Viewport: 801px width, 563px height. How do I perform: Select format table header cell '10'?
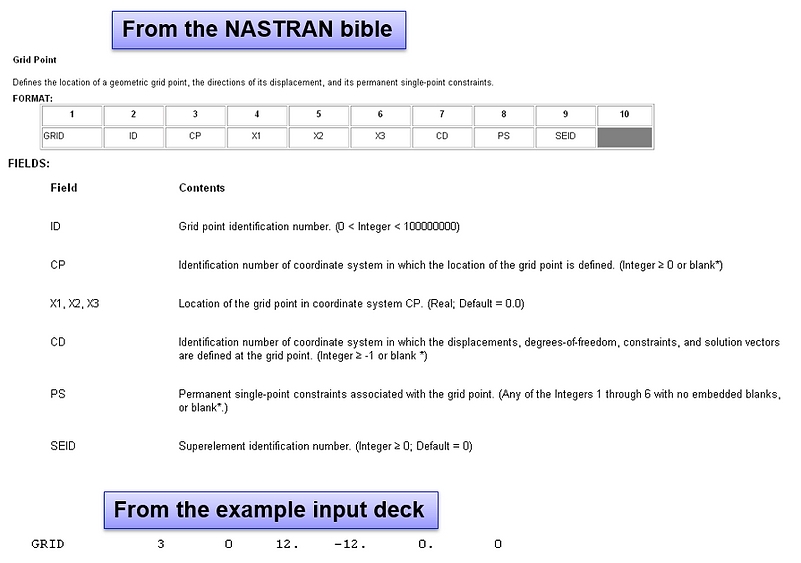625,115
